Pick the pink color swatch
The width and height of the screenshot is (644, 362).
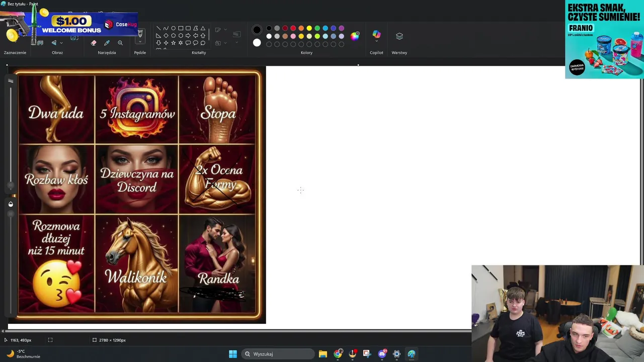coord(293,36)
